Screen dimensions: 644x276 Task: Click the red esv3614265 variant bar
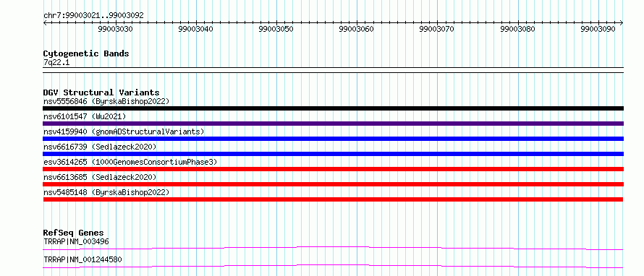click(333, 169)
